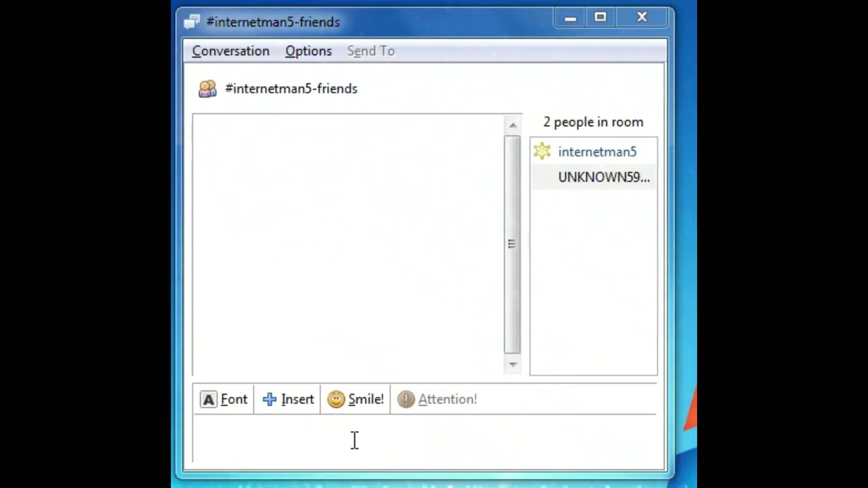
Task: Click inside the empty chat history pane
Action: tap(347, 244)
